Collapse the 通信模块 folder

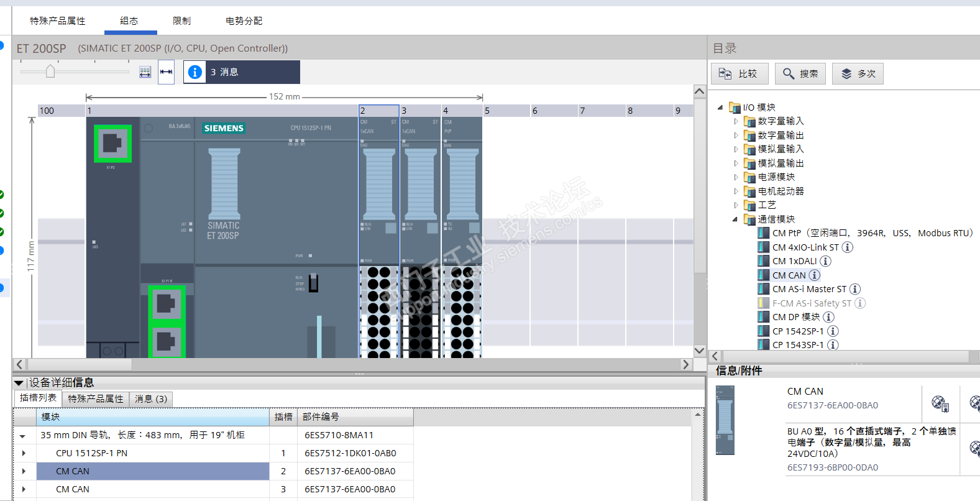coord(735,219)
